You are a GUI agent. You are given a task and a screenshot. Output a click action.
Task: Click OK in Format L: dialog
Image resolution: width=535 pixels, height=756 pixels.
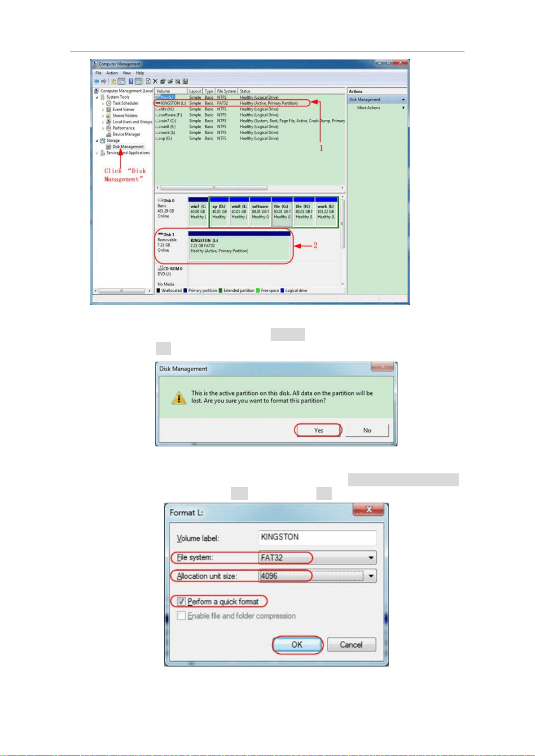[x=298, y=645]
